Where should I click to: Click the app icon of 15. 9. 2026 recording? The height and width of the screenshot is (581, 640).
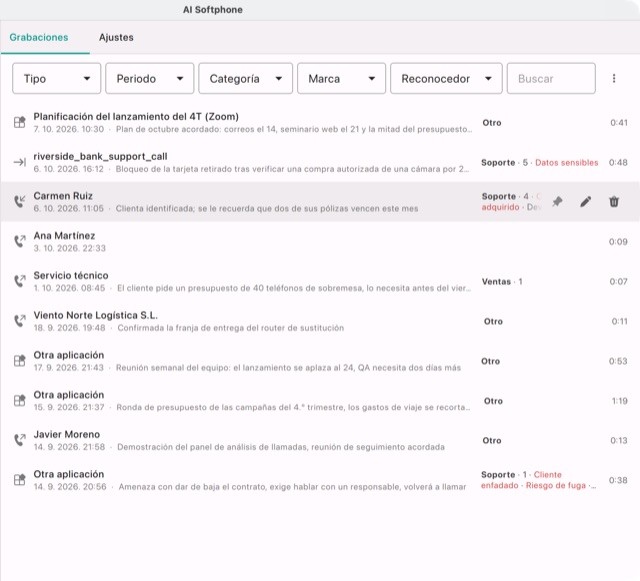(20, 401)
